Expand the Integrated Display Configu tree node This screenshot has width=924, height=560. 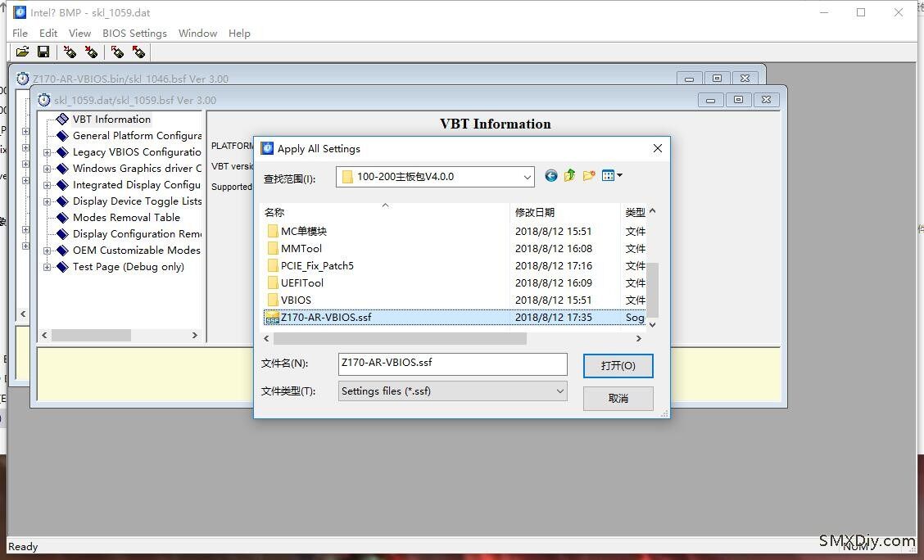[48, 185]
